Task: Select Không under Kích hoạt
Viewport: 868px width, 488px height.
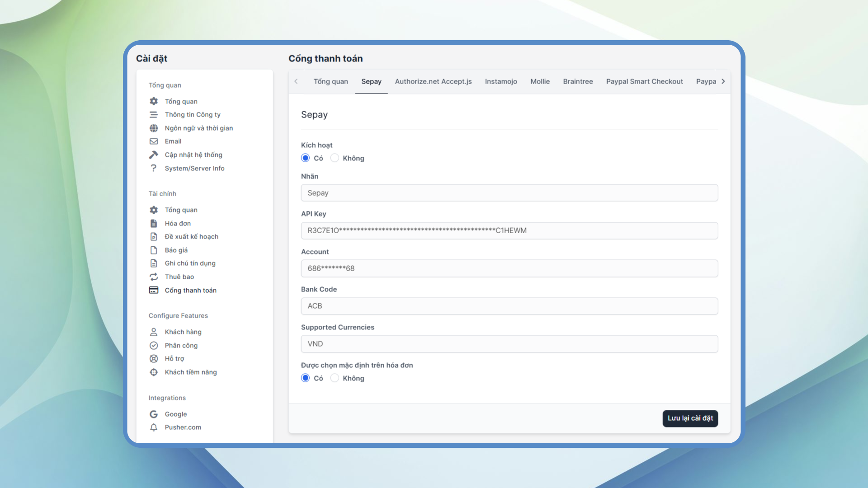Action: pyautogui.click(x=335, y=158)
